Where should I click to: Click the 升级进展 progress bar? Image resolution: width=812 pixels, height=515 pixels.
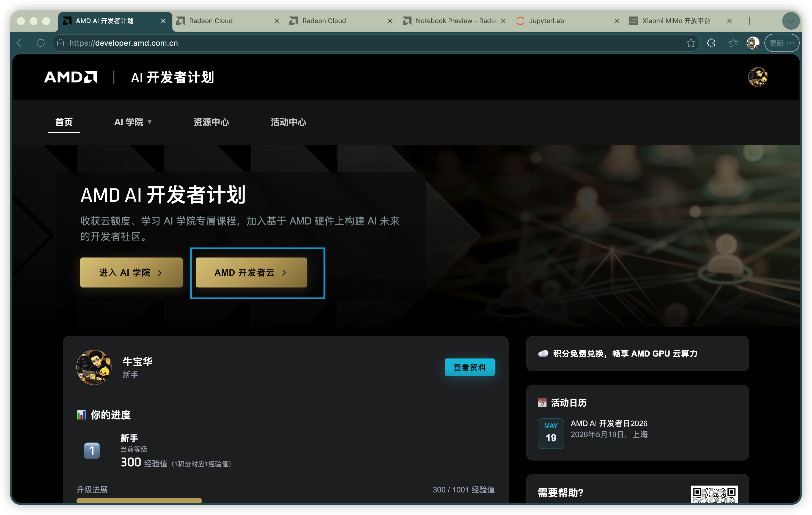[x=285, y=500]
